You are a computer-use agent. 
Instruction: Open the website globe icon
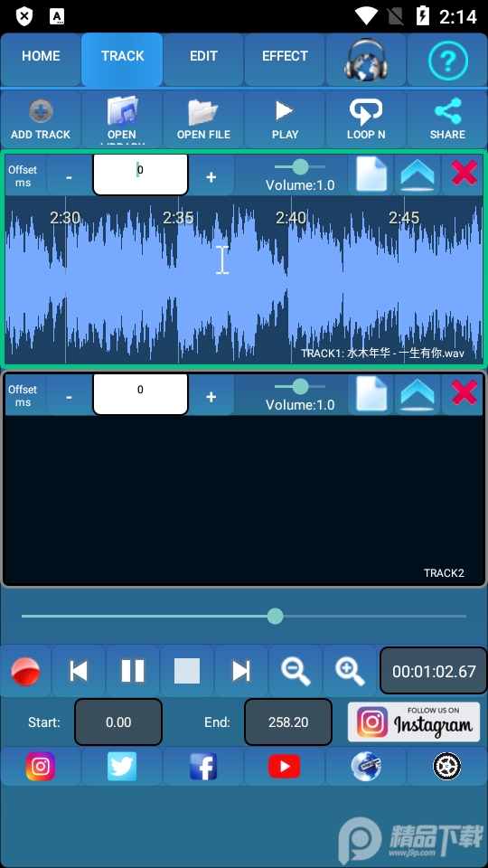pyautogui.click(x=366, y=766)
